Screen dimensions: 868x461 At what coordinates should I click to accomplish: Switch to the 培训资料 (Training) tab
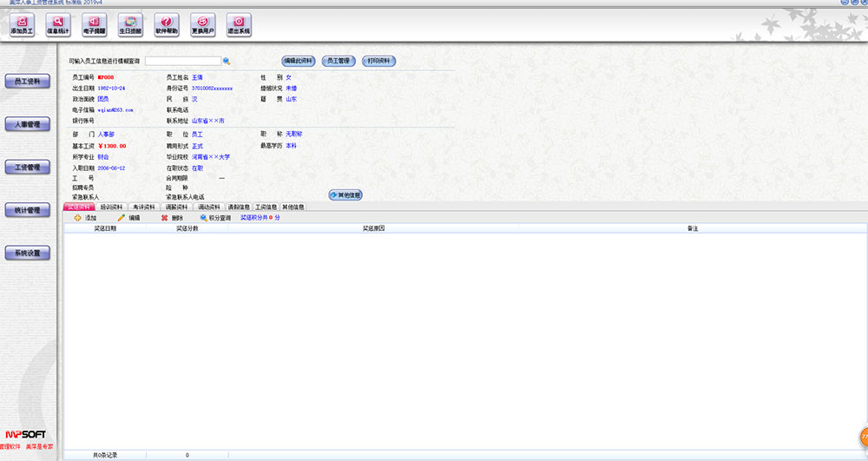coord(111,207)
